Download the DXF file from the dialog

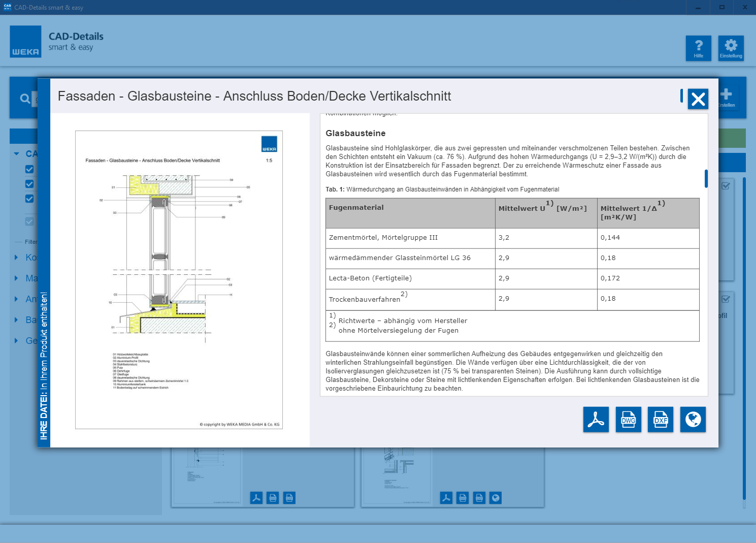660,420
